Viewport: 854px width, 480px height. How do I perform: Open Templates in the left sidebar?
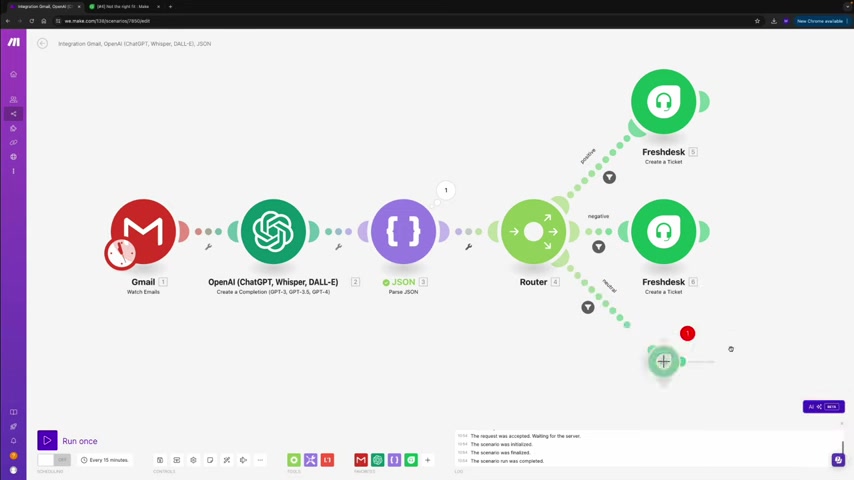(14, 129)
